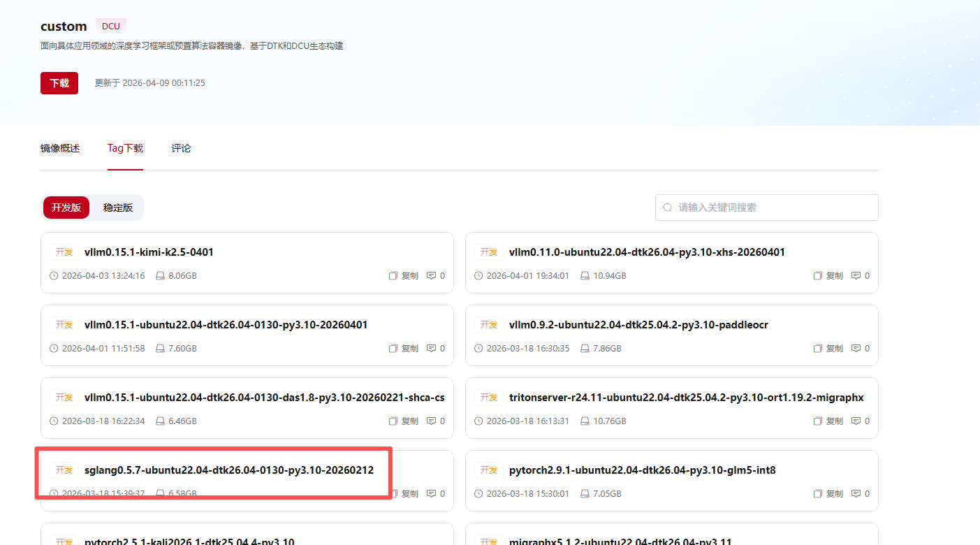Click the timestamp 2026-04-03 13:24:16
The image size is (980, 545).
[103, 276]
